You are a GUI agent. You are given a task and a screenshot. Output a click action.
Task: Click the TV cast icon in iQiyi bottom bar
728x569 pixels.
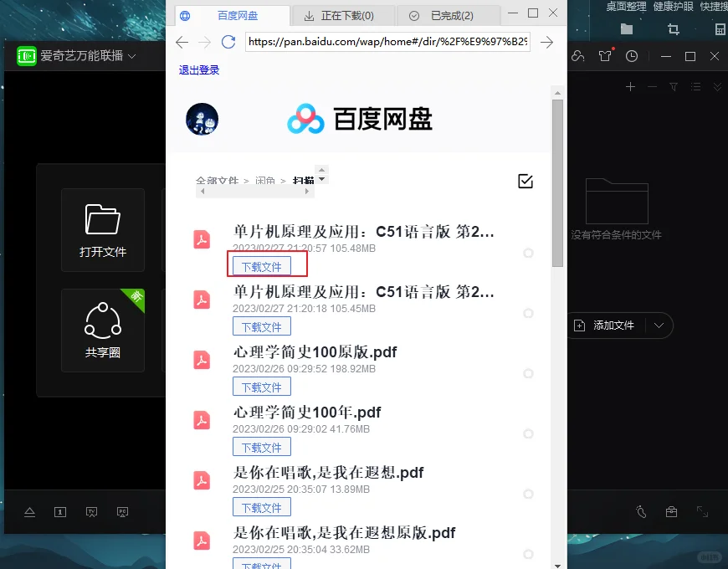(x=91, y=512)
